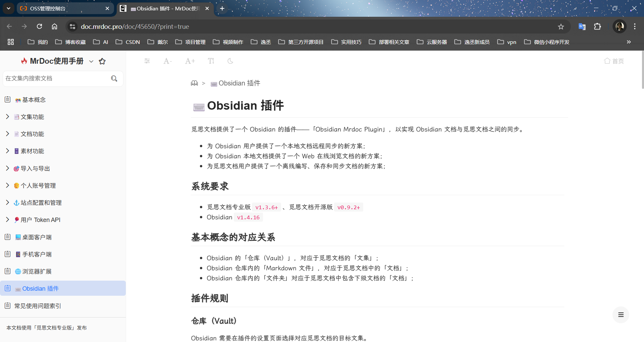Open the vpn bookmark folder
The height and width of the screenshot is (342, 644).
coord(507,42)
